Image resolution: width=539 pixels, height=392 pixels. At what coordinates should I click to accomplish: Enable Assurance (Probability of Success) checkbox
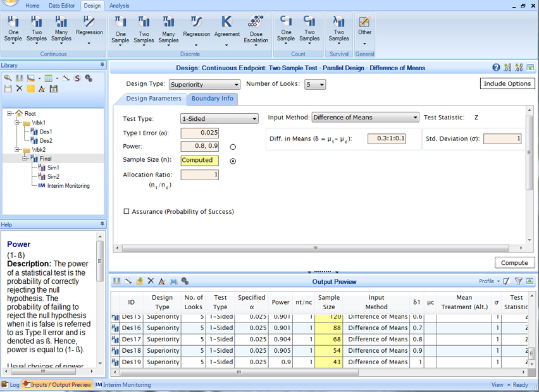(127, 211)
